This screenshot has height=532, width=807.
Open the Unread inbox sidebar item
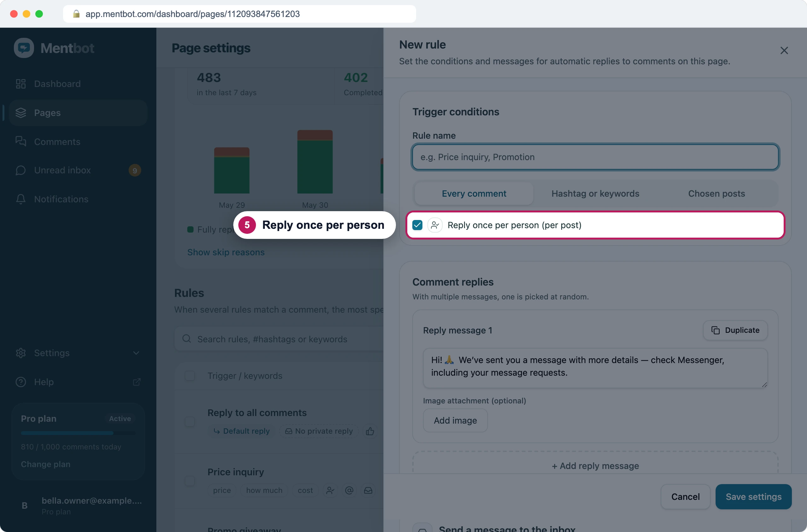click(78, 170)
